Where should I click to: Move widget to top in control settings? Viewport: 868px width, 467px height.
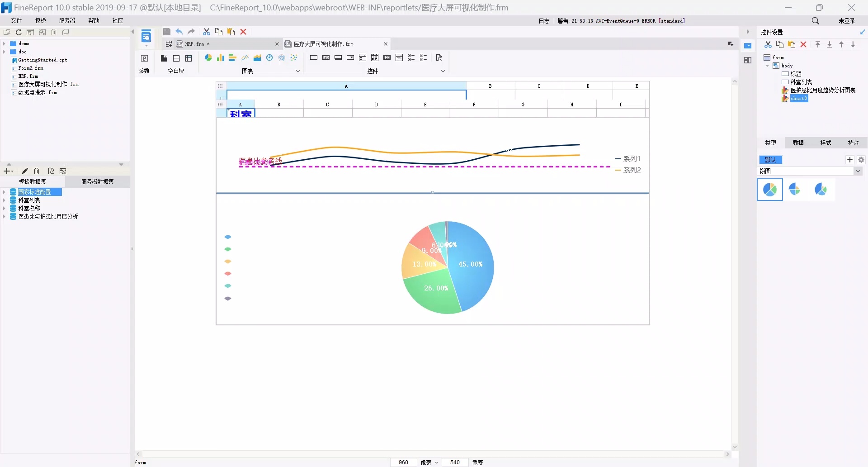click(x=818, y=44)
